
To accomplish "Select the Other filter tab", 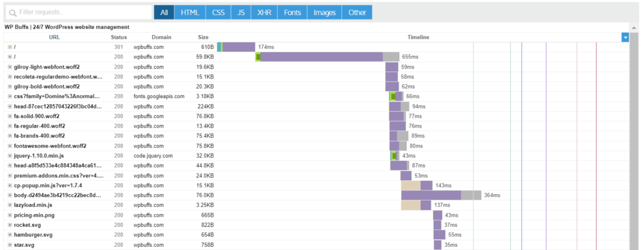I will 357,13.
